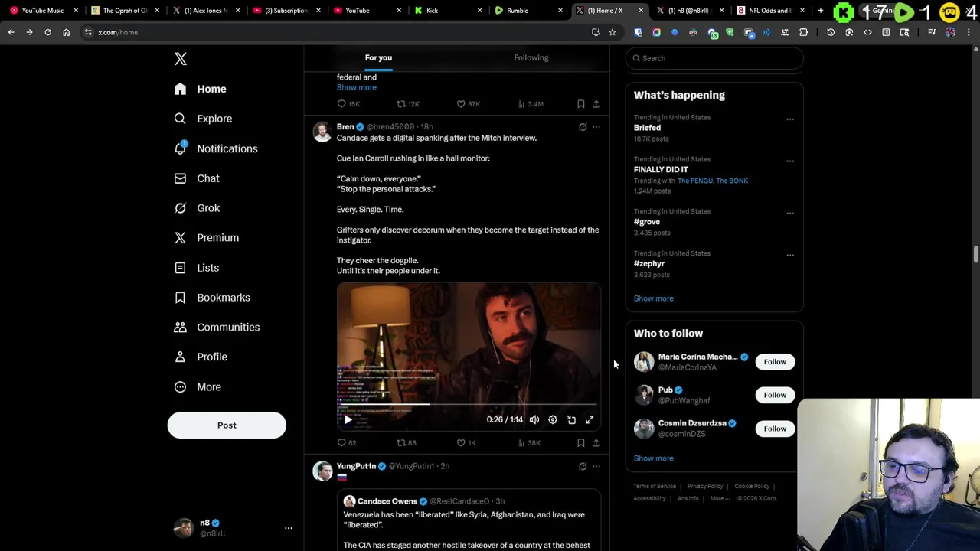
Task: Open Bren's profile name link
Action: pyautogui.click(x=345, y=127)
